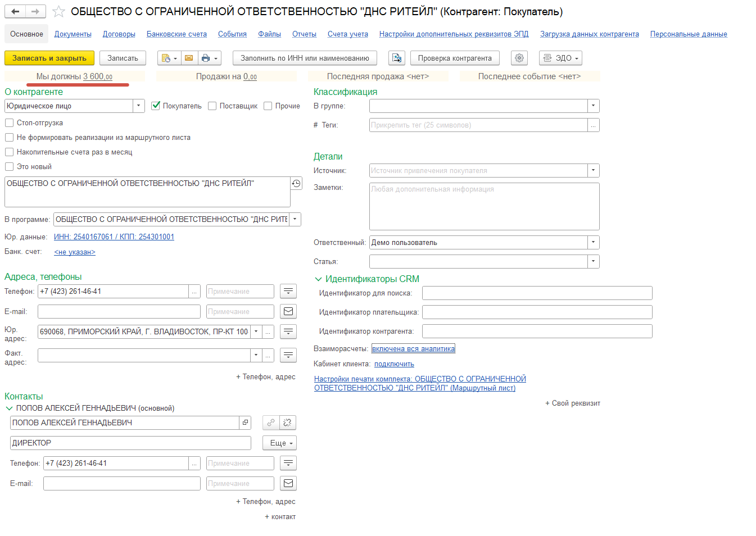Check the Поставщик checkbox
This screenshot has height=536, width=756.
coord(212,106)
